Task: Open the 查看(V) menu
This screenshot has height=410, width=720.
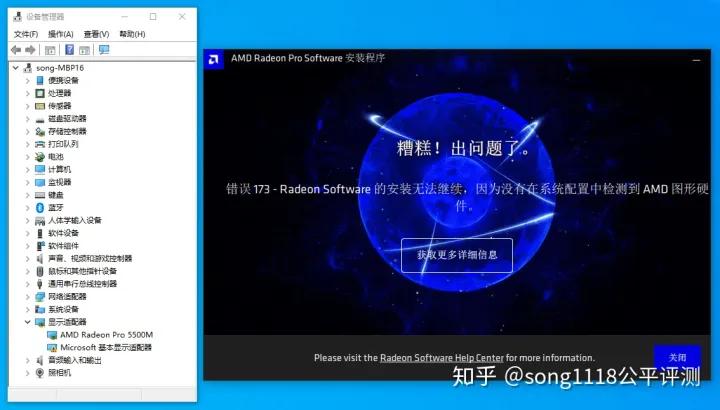Action: click(x=96, y=34)
